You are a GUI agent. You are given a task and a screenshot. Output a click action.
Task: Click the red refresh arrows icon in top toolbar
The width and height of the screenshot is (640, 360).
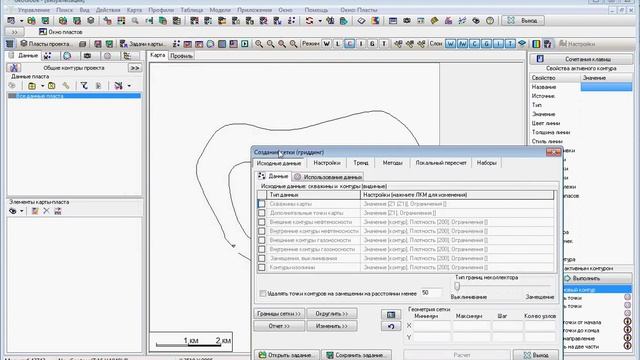(x=309, y=20)
